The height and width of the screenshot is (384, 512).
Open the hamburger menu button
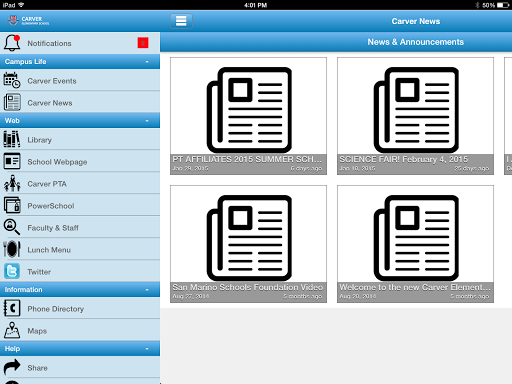coord(181,21)
